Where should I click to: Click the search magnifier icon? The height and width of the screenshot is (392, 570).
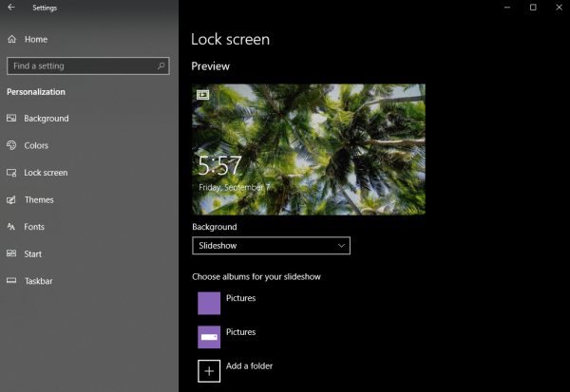(x=161, y=65)
